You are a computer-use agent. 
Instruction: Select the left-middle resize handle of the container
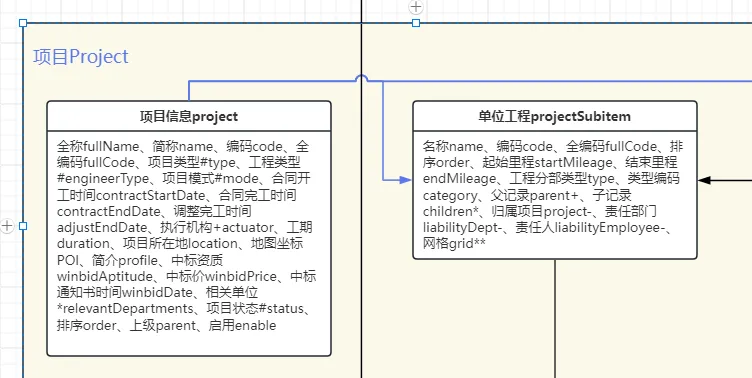point(23,226)
